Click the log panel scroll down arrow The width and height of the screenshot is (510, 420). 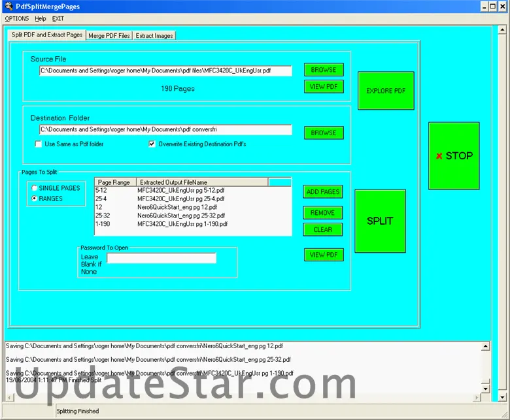pos(485,389)
